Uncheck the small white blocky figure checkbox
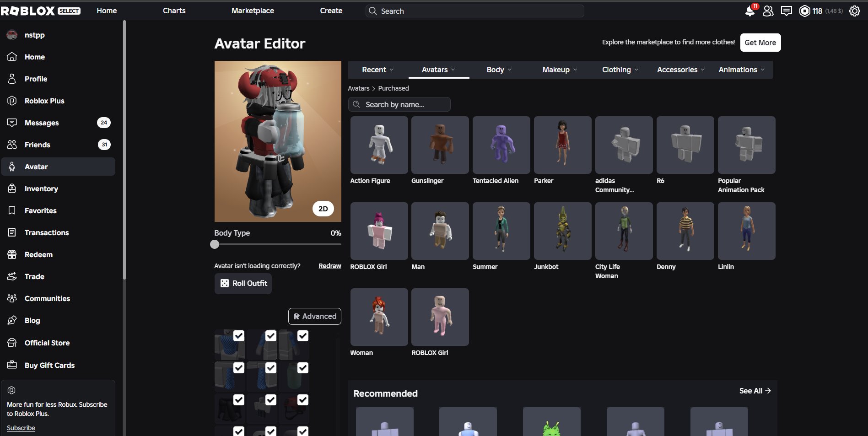This screenshot has width=868, height=436. [x=271, y=400]
